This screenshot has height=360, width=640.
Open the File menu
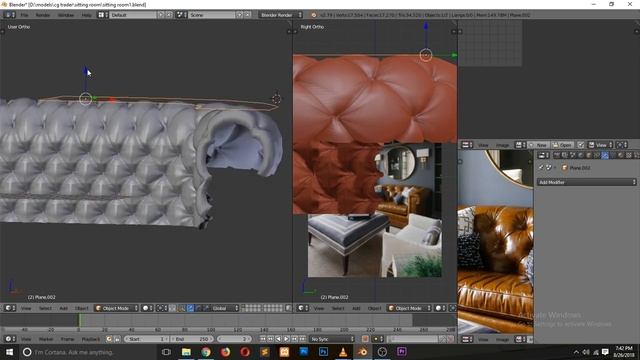coord(24,15)
